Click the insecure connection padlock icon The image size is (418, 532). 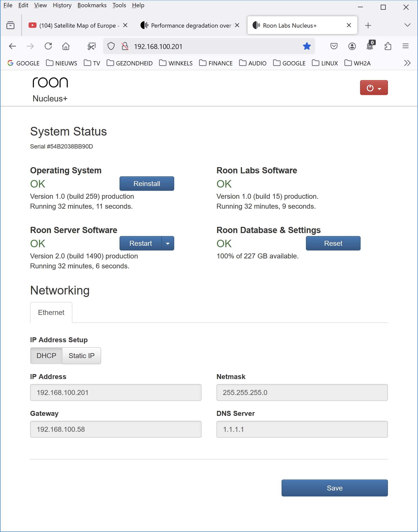[125, 46]
